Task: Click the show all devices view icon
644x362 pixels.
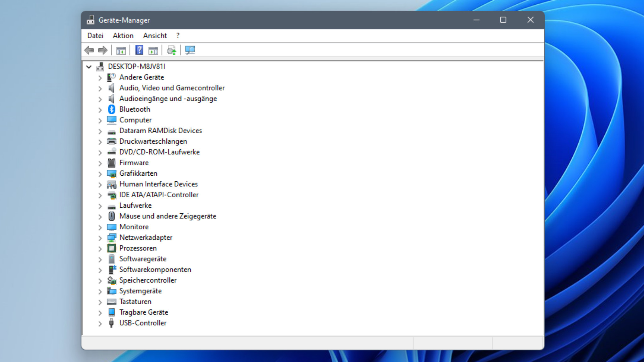Action: [x=190, y=50]
